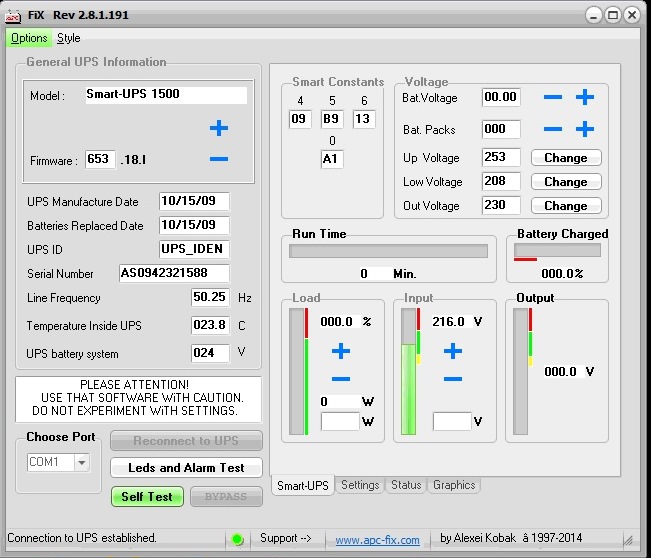The image size is (651, 558).
Task: Click the minus icon in the Input panel
Action: click(x=453, y=379)
